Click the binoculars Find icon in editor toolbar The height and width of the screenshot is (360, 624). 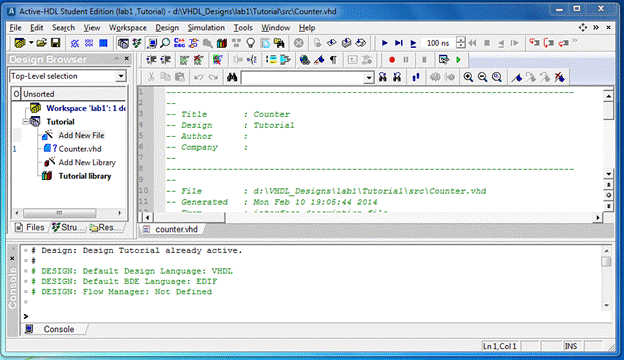[232, 77]
